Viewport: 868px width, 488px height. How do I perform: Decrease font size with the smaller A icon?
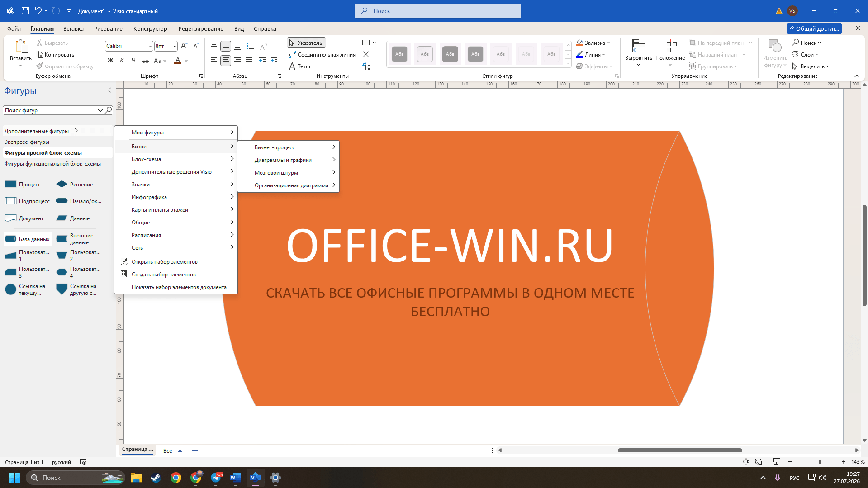pos(196,46)
